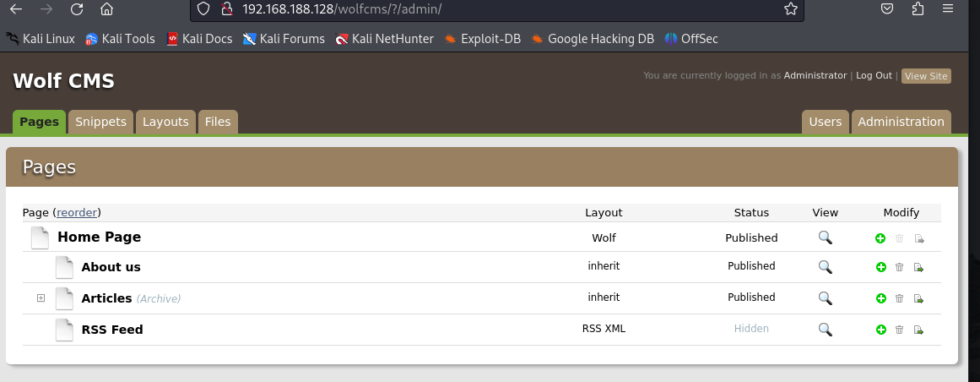Click the browser back arrow

tap(16, 8)
